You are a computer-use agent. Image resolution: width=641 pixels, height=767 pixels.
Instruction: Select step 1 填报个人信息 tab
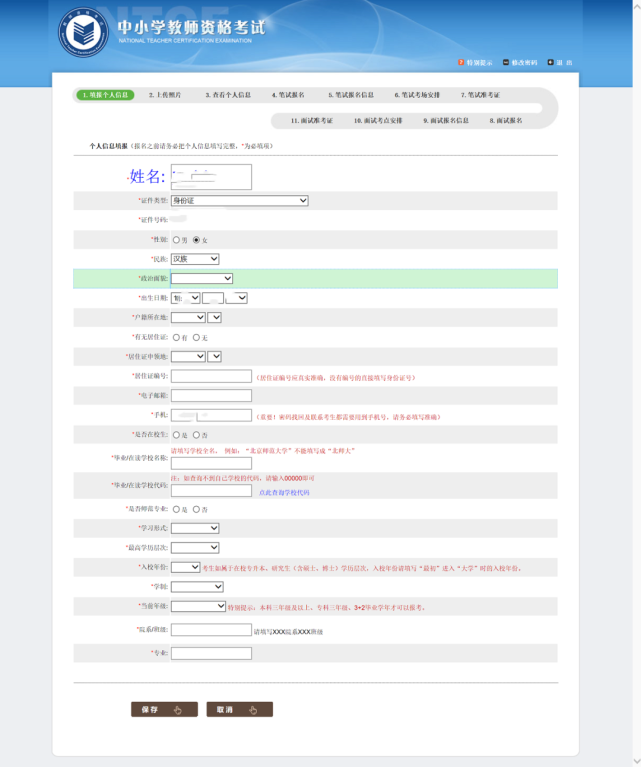(x=105, y=95)
